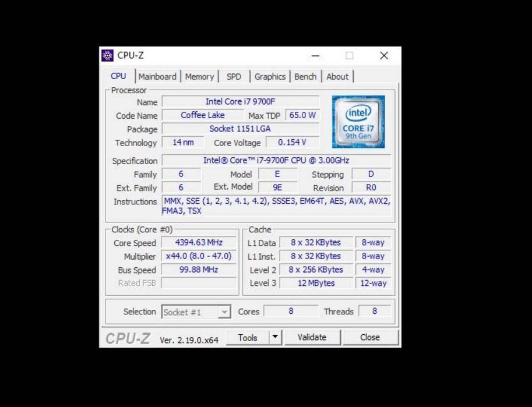
Task: Open the Tools dropdown arrow
Action: (275, 337)
